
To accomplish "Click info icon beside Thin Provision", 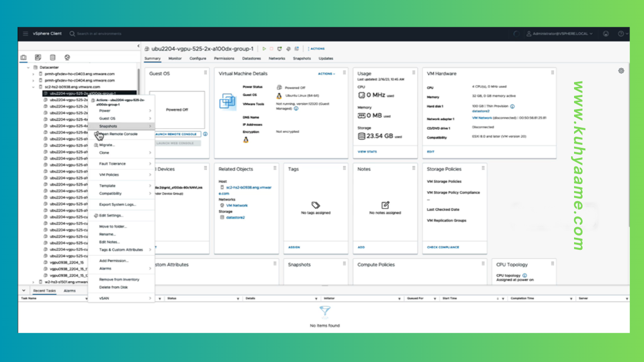I will click(x=512, y=107).
